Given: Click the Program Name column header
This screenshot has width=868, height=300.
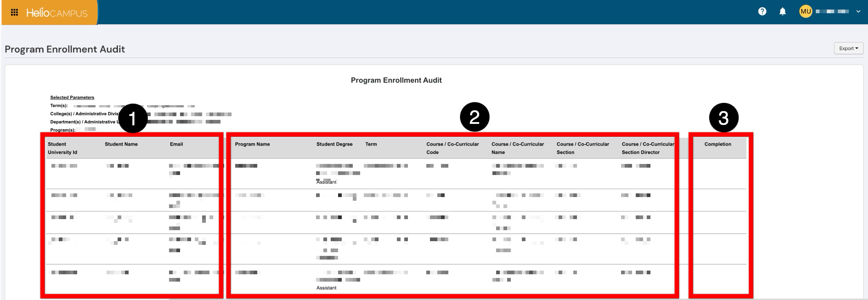Looking at the screenshot, I should [x=252, y=144].
